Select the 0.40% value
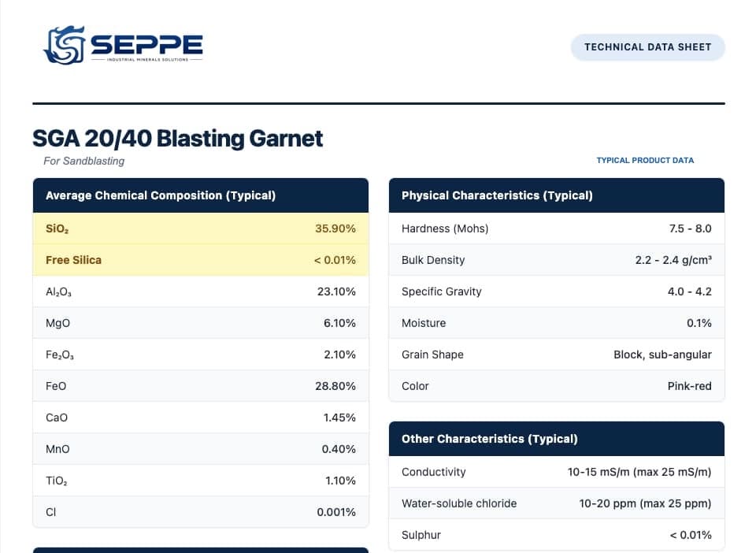This screenshot has width=756, height=553. click(x=339, y=449)
